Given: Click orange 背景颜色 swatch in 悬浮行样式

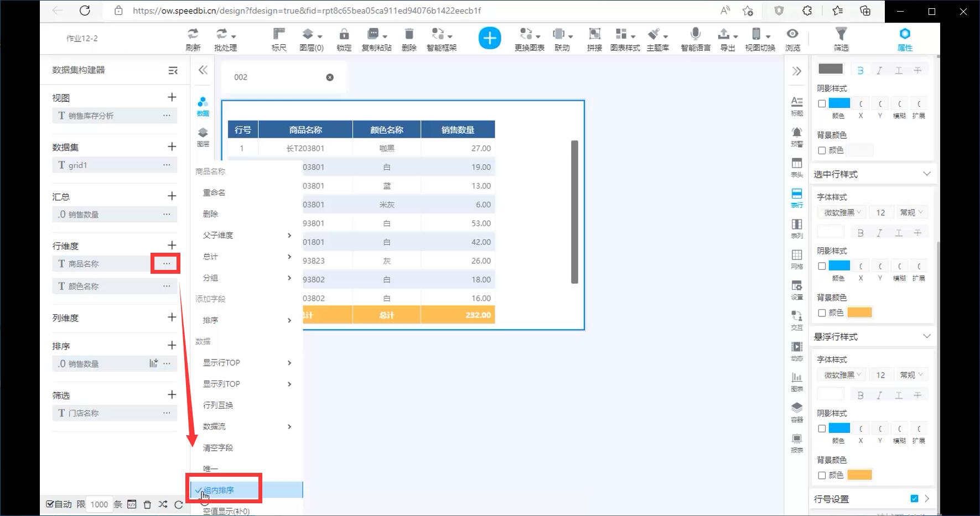Looking at the screenshot, I should click(x=859, y=475).
